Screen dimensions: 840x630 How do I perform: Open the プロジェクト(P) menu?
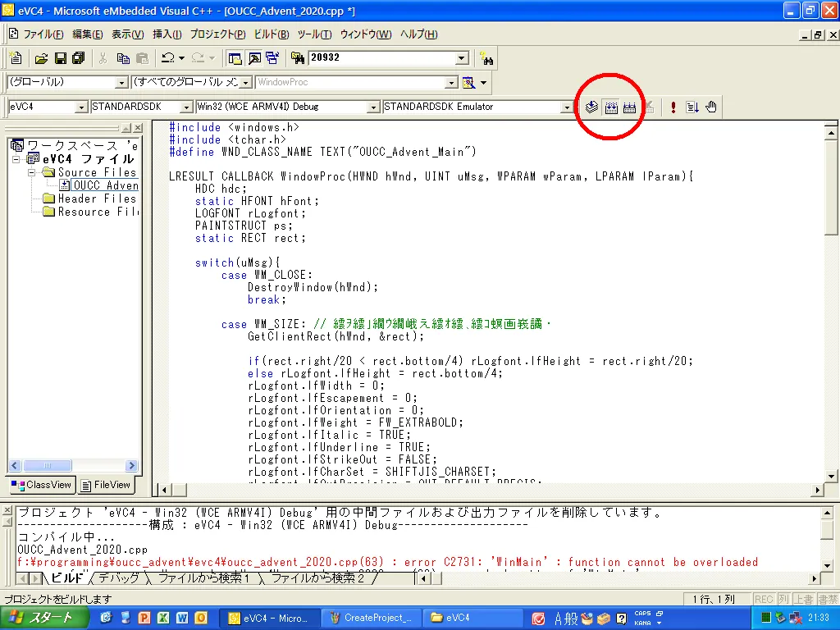[x=217, y=34]
